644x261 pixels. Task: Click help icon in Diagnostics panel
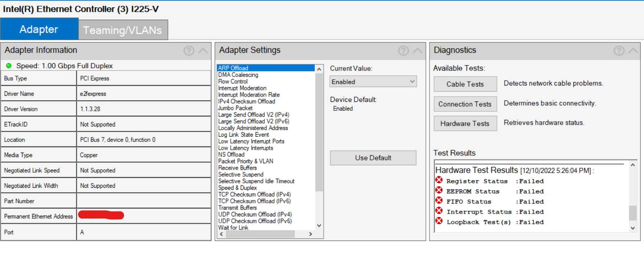tap(619, 51)
